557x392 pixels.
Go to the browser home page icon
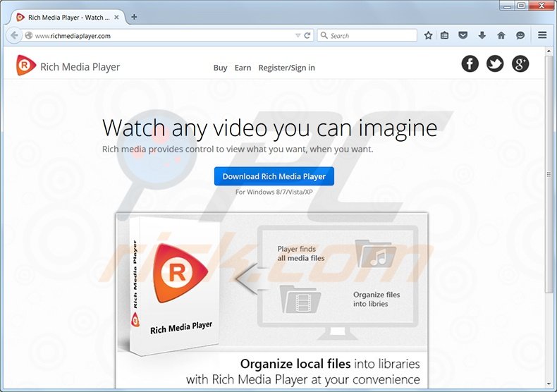click(x=501, y=35)
